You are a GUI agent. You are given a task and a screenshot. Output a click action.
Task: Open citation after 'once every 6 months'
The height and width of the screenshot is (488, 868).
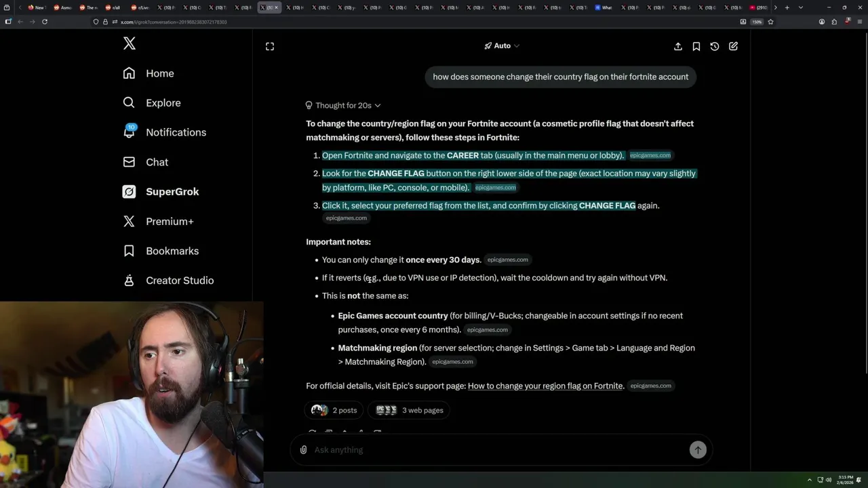pyautogui.click(x=488, y=330)
